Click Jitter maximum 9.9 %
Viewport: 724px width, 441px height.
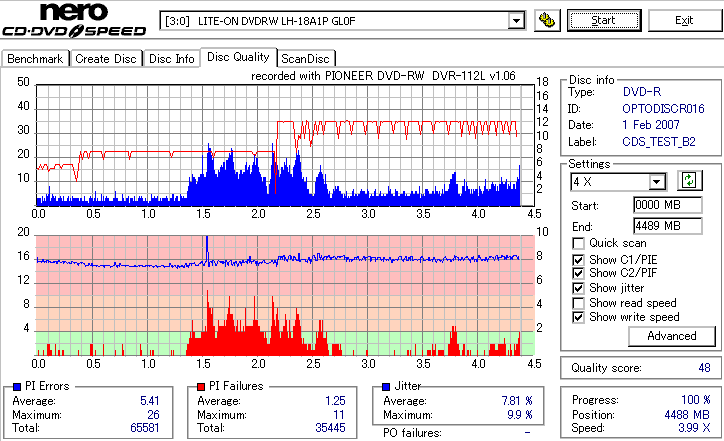pyautogui.click(x=520, y=415)
